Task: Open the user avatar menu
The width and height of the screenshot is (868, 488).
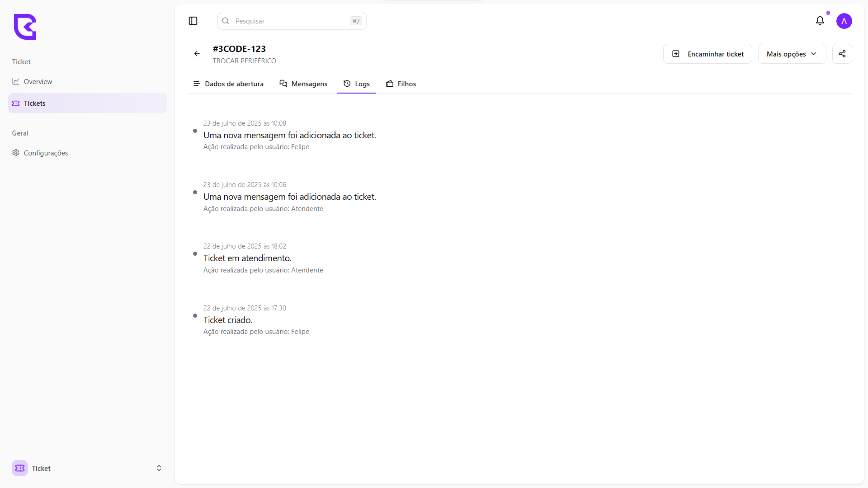Action: click(844, 21)
